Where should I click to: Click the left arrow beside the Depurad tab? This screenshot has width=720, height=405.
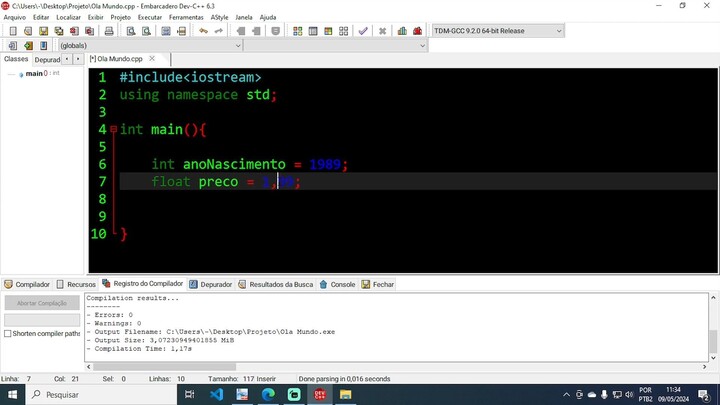tap(67, 59)
